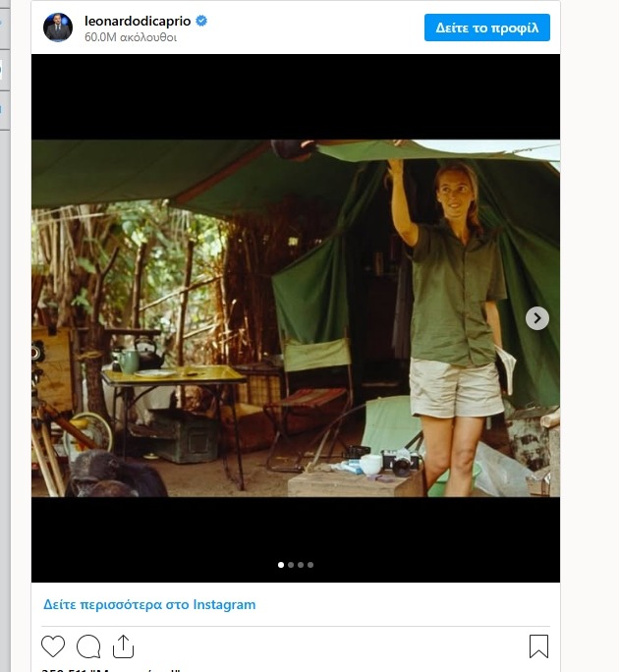Click the yellow camp table in the photo
Screen dimensions: 619x672
[x=172, y=375]
